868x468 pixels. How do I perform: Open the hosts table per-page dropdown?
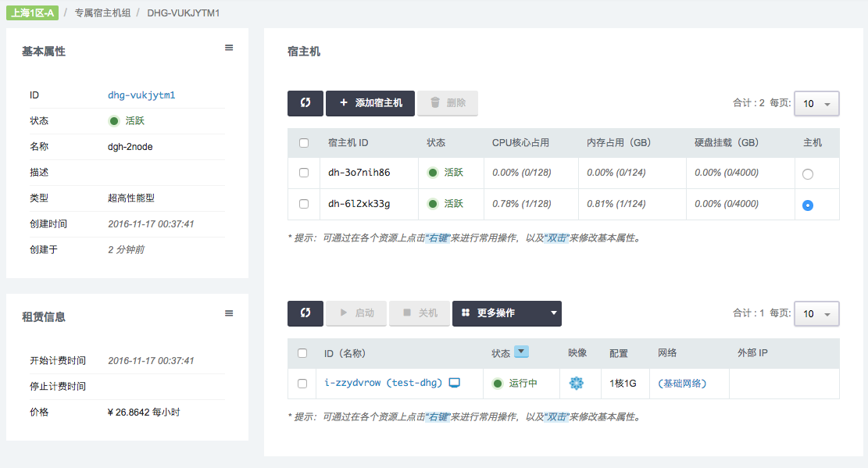[816, 103]
